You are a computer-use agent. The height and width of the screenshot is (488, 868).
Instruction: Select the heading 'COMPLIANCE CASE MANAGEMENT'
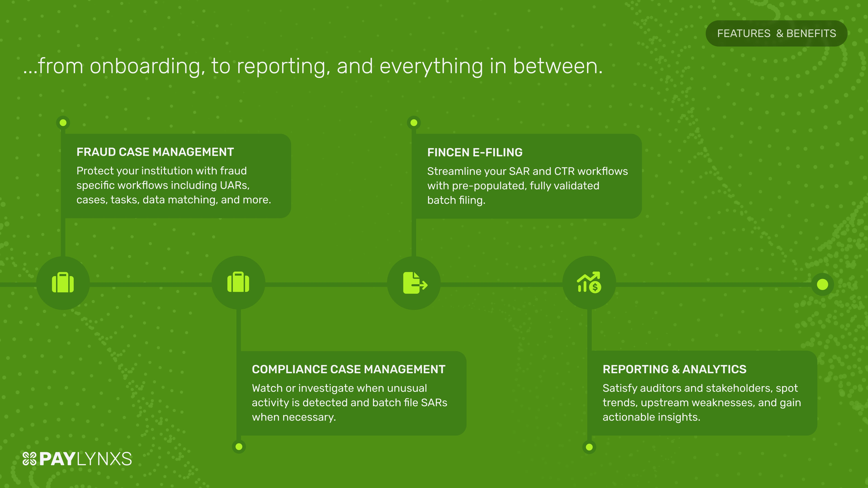[x=348, y=369]
